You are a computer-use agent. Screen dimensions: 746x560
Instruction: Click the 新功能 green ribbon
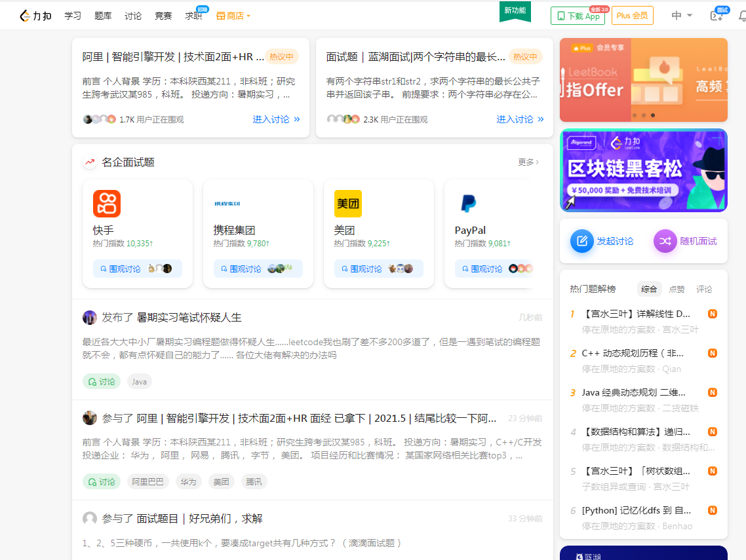[515, 11]
